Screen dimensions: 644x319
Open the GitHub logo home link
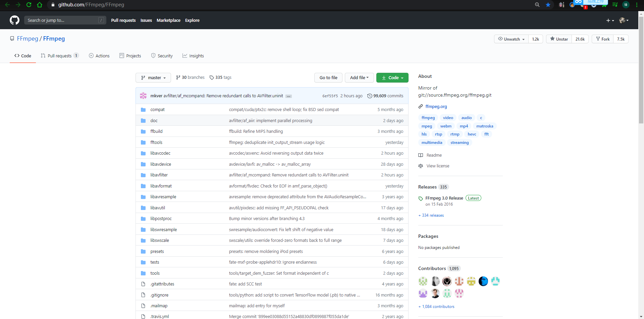(14, 20)
